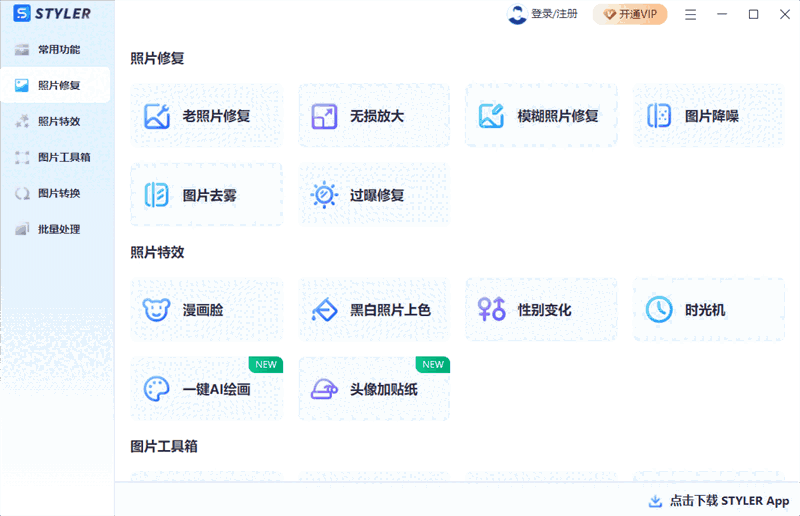Click the 时光机 clock icon

pos(659,309)
